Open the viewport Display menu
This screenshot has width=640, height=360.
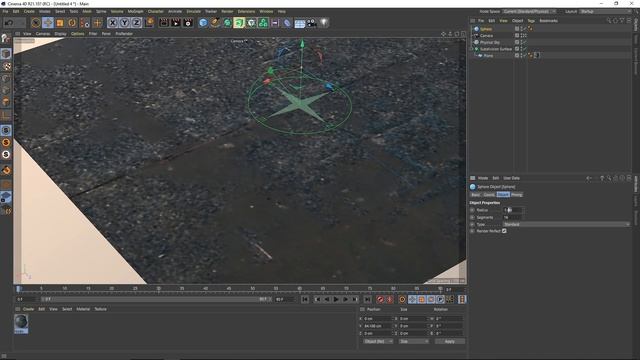click(60, 34)
